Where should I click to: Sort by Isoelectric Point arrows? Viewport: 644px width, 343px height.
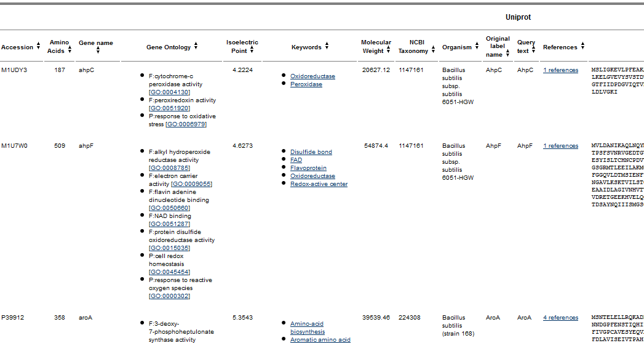point(252,51)
